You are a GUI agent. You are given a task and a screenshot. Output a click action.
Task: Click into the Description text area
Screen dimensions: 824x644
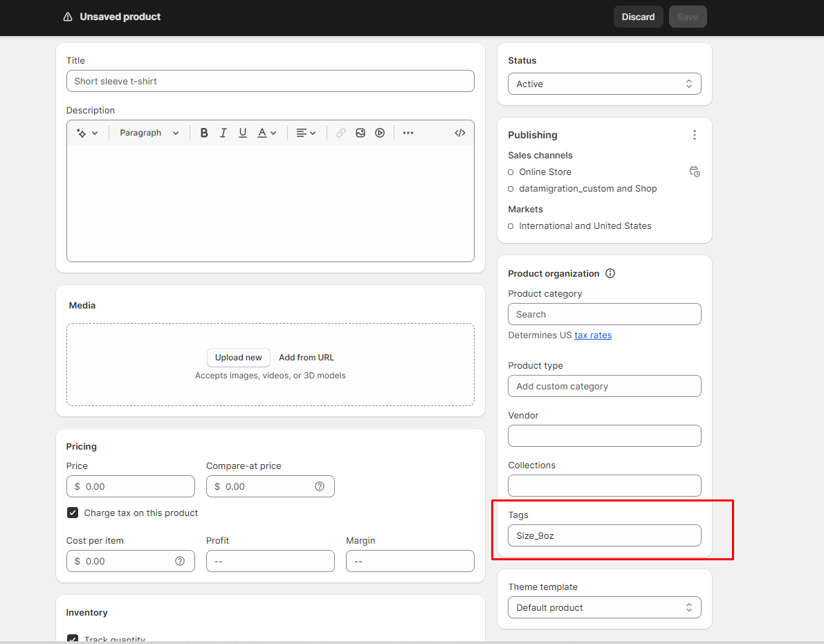coord(270,203)
